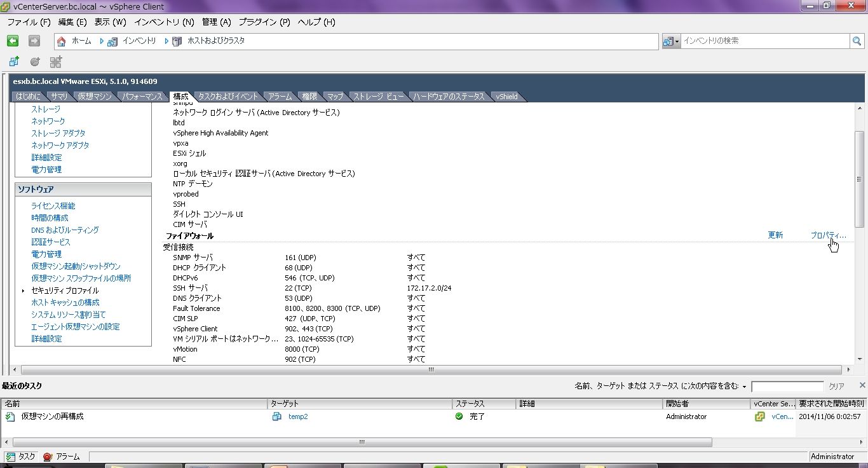The width and height of the screenshot is (868, 468).
Task: Open the インベントリ (N) menu
Action: pyautogui.click(x=164, y=22)
